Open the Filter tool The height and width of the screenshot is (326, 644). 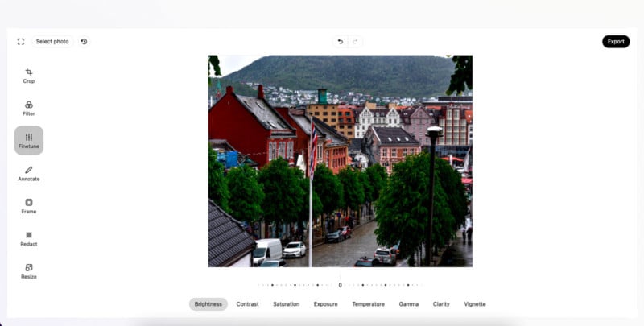tap(29, 108)
